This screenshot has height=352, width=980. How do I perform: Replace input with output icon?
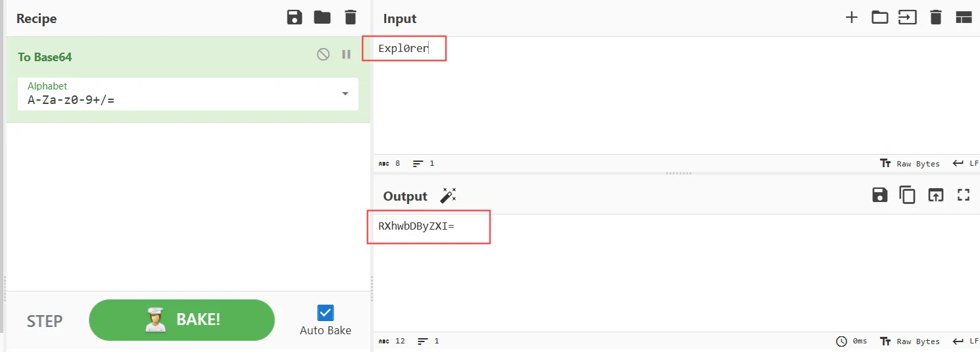pyautogui.click(x=935, y=195)
